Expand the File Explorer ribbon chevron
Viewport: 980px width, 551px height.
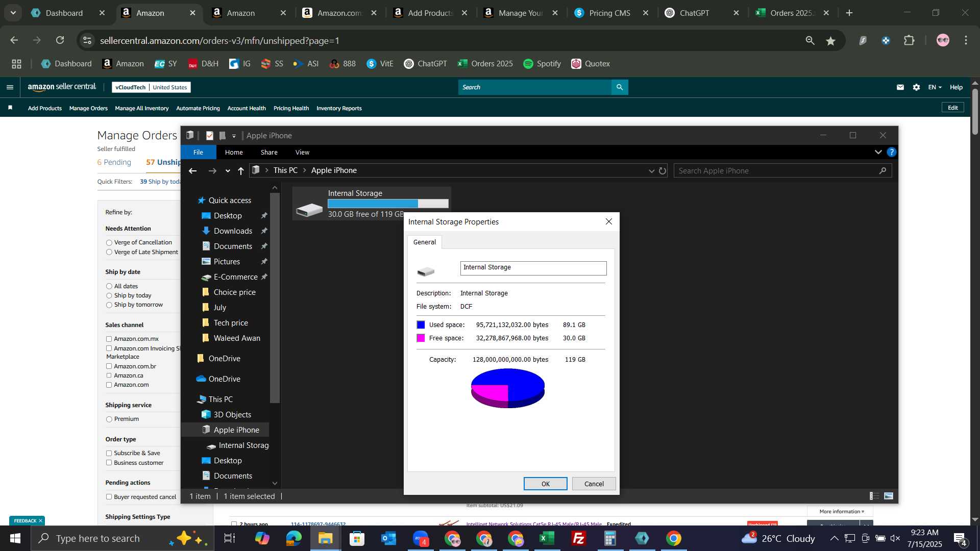tap(878, 152)
